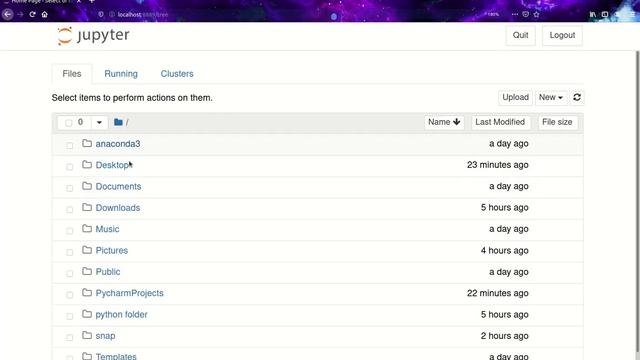
Task: Click the Jupyter logo
Action: click(x=93, y=36)
